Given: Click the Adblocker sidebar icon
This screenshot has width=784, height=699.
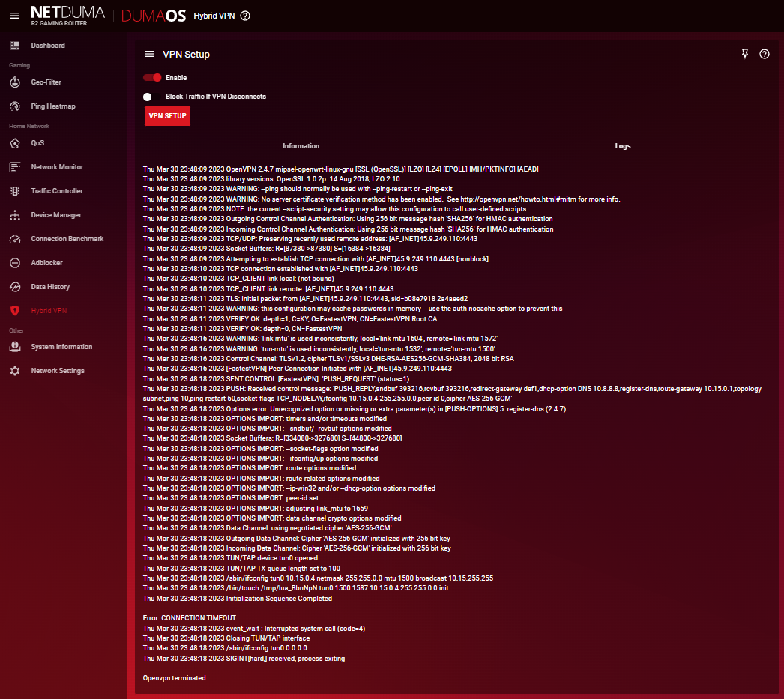Looking at the screenshot, I should (15, 263).
